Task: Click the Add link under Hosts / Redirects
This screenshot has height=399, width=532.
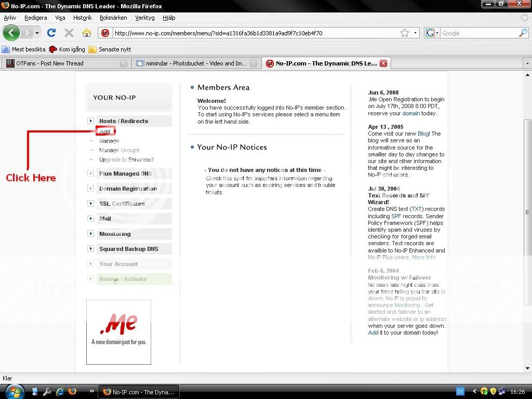Action: [105, 131]
